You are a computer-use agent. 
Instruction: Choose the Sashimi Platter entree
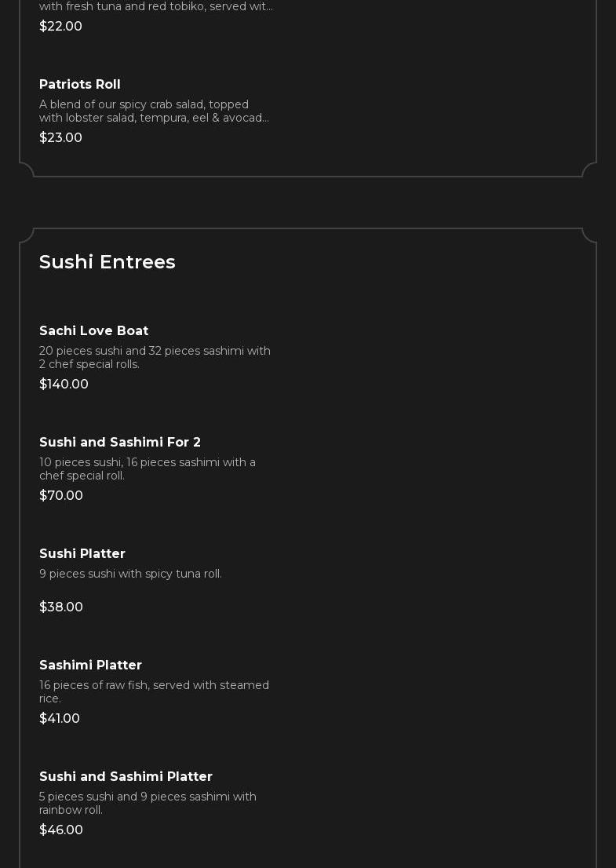(x=90, y=664)
